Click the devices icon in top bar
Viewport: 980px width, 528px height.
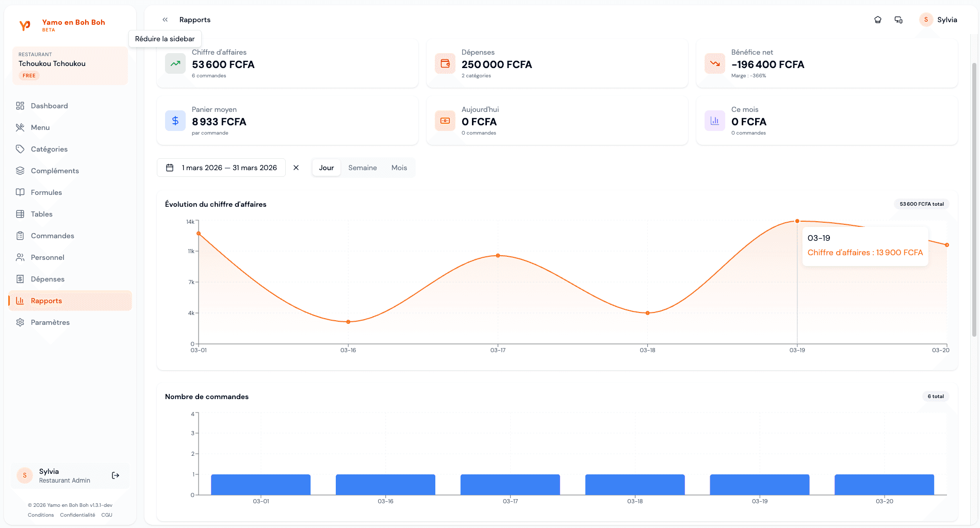click(x=899, y=20)
